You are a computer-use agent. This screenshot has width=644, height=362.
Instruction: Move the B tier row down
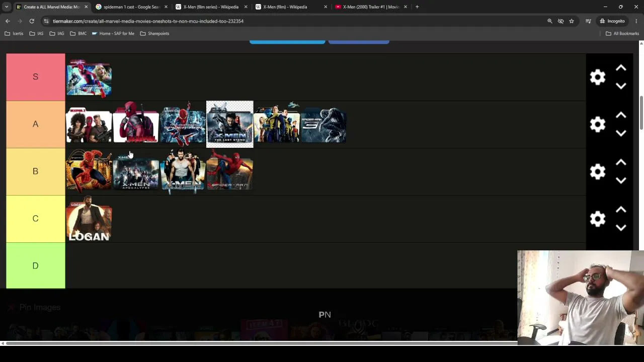(621, 180)
